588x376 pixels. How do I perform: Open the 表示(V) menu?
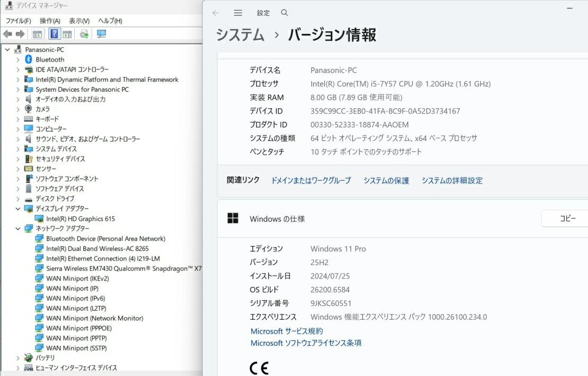click(x=79, y=21)
